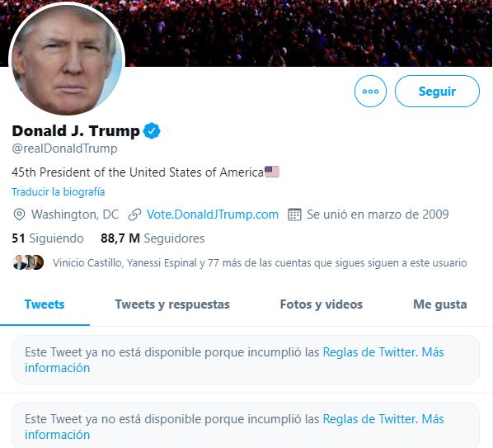The height and width of the screenshot is (448, 493).
Task: Open the 88,7 M Seguidores list
Action: click(153, 238)
